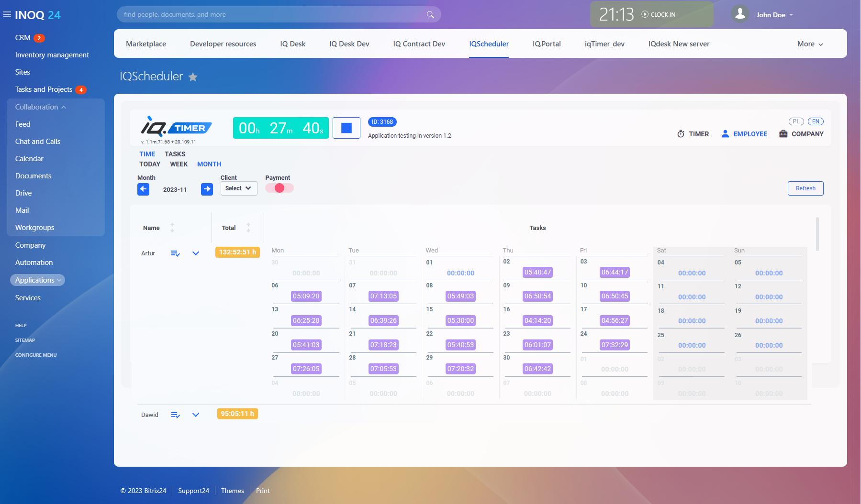Open the hamburger menu beside INOQ 24

coord(7,14)
